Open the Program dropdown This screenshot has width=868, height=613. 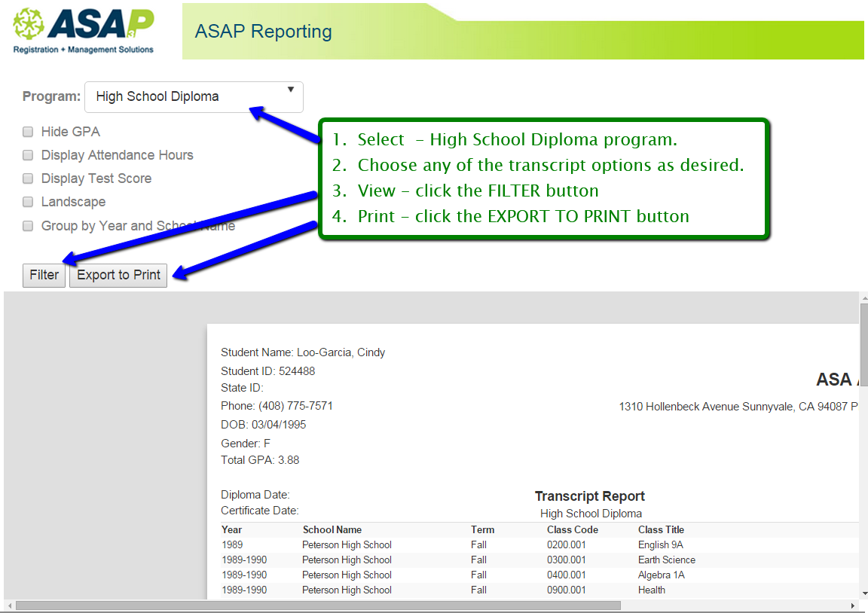[194, 97]
